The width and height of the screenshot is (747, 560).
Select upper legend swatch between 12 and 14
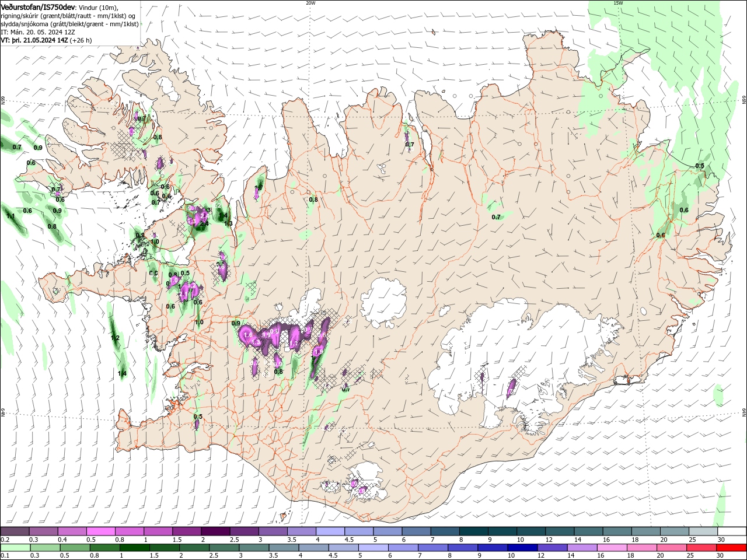(558, 531)
